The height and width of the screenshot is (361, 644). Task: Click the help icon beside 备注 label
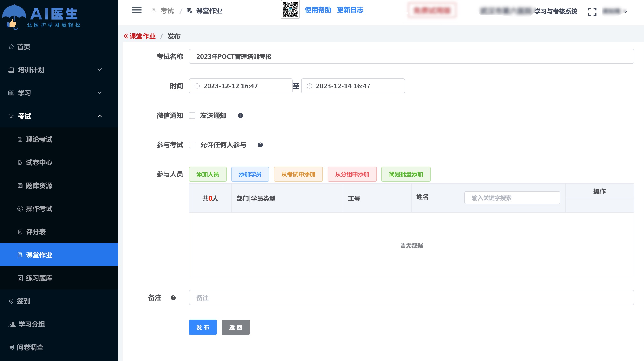point(173,298)
